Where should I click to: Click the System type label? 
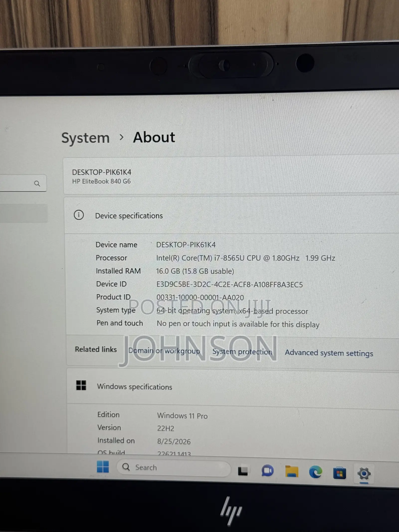pyautogui.click(x=116, y=310)
